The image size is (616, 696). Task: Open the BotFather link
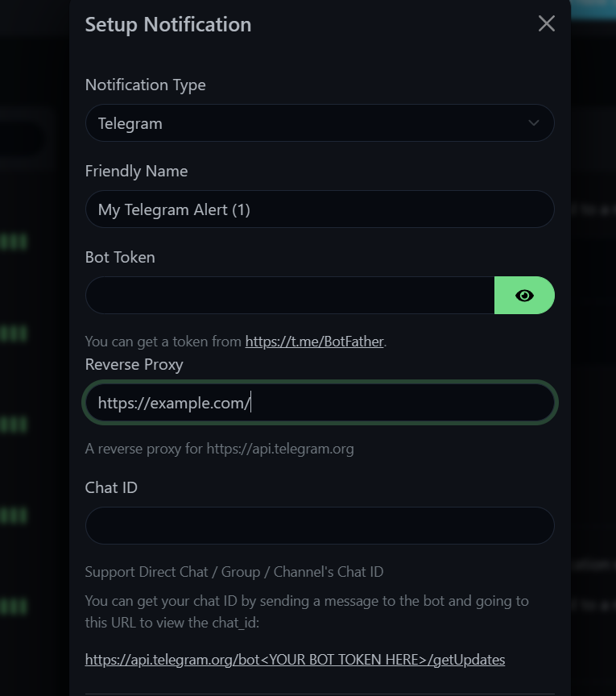313,341
